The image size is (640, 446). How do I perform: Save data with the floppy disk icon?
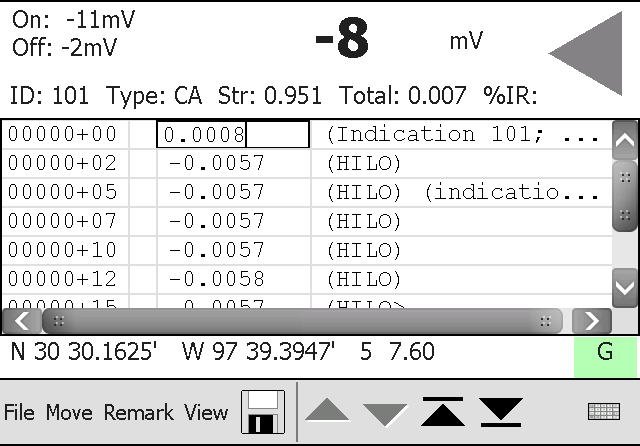click(x=263, y=412)
